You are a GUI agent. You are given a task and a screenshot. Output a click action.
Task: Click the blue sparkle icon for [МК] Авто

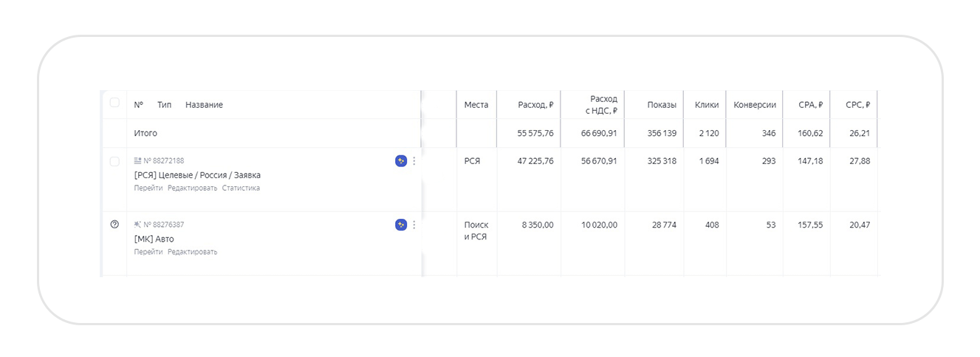(x=401, y=225)
